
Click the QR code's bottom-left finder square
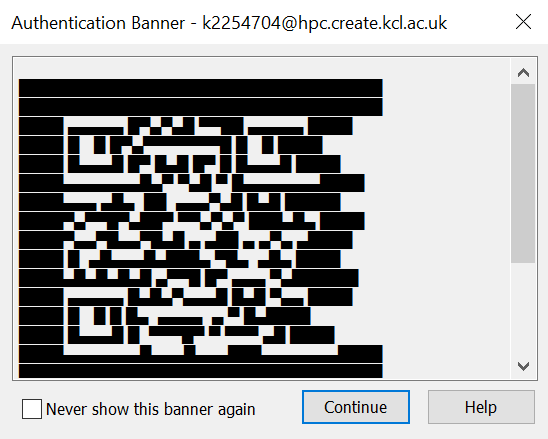[95, 320]
